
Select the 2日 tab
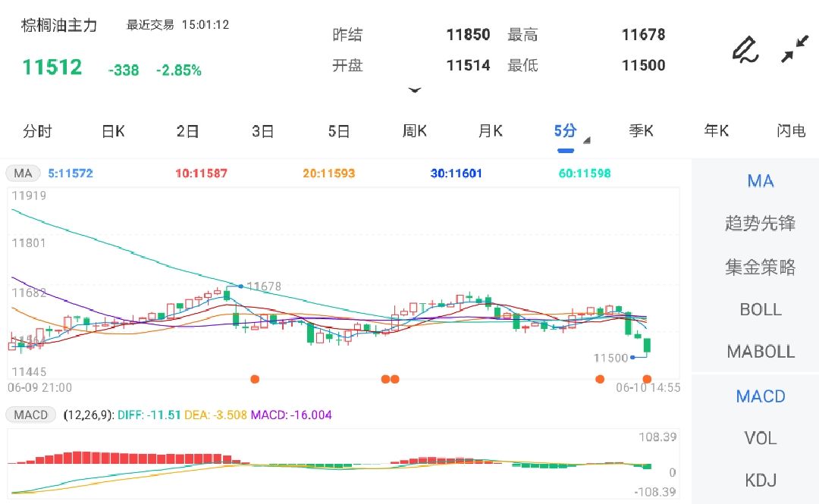pos(188,131)
